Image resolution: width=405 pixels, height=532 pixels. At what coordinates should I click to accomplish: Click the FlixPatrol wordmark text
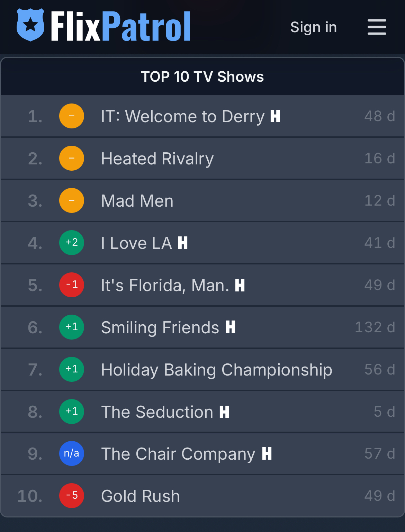[x=121, y=26]
